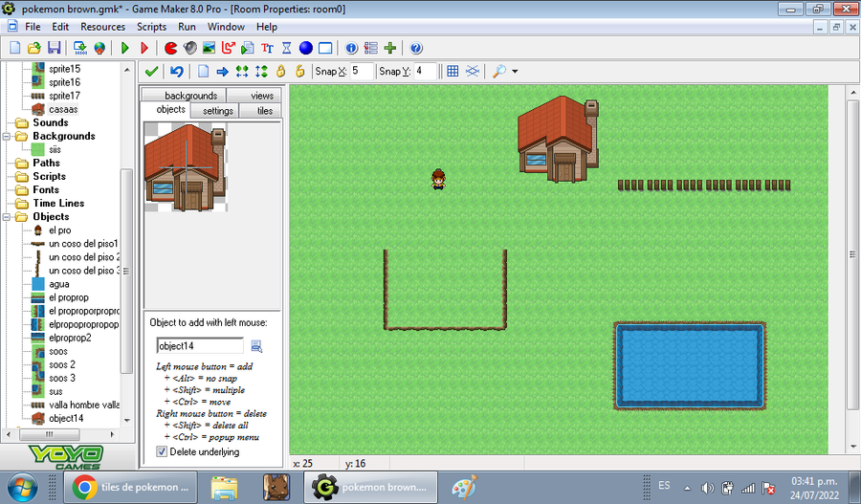861x504 pixels.
Task: Click the Snap X input field
Action: tap(362, 72)
